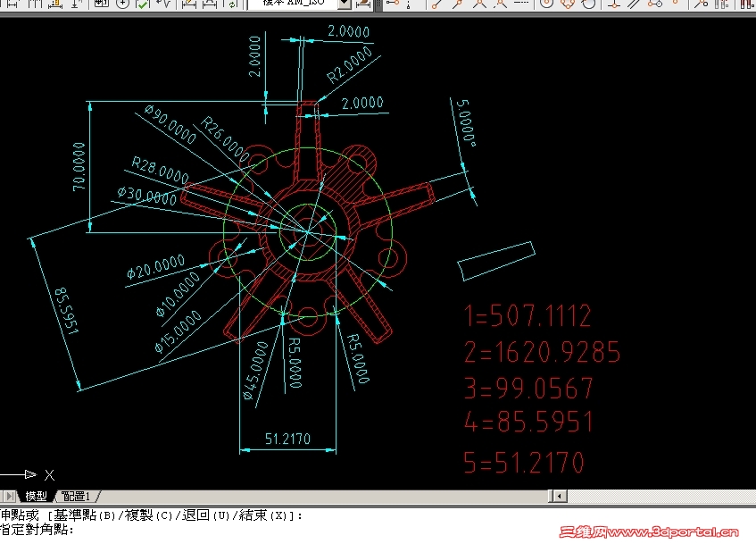Click the 複製(C) option in command line
Image resolution: width=756 pixels, height=544 pixels.
149,515
